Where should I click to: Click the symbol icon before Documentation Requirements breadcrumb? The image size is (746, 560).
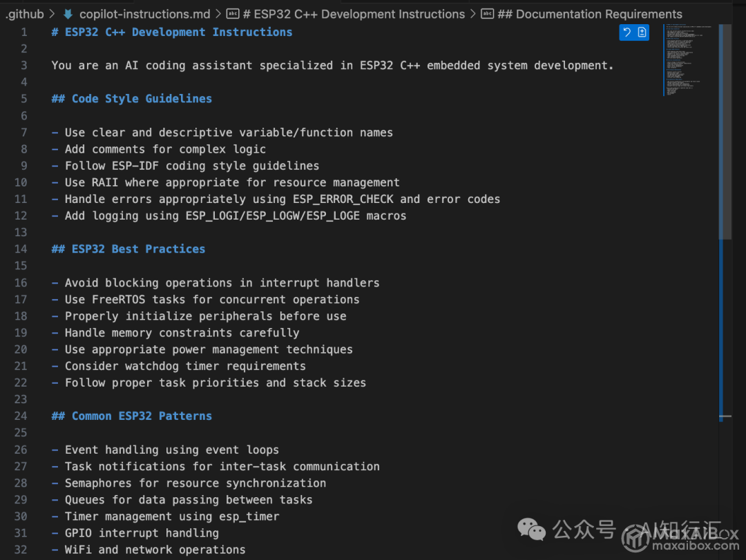pos(488,13)
